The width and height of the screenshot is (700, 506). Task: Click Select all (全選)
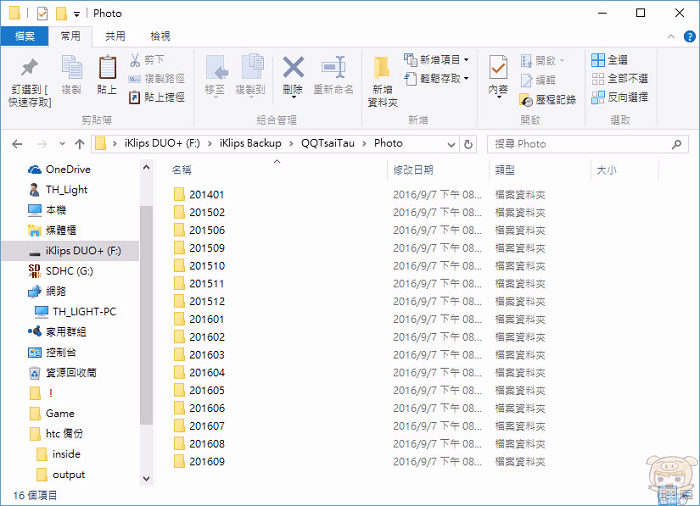pos(609,60)
